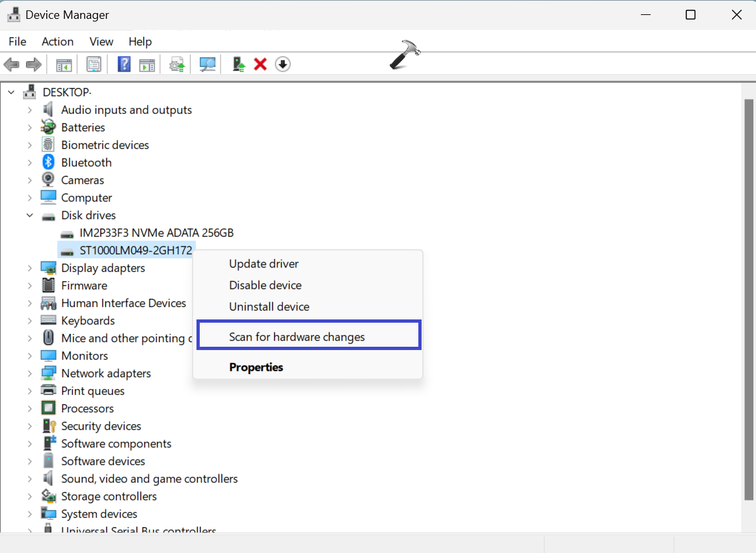Screen dimensions: 756x553
Task: Click the Enable device toolbar icon
Action: click(x=239, y=64)
